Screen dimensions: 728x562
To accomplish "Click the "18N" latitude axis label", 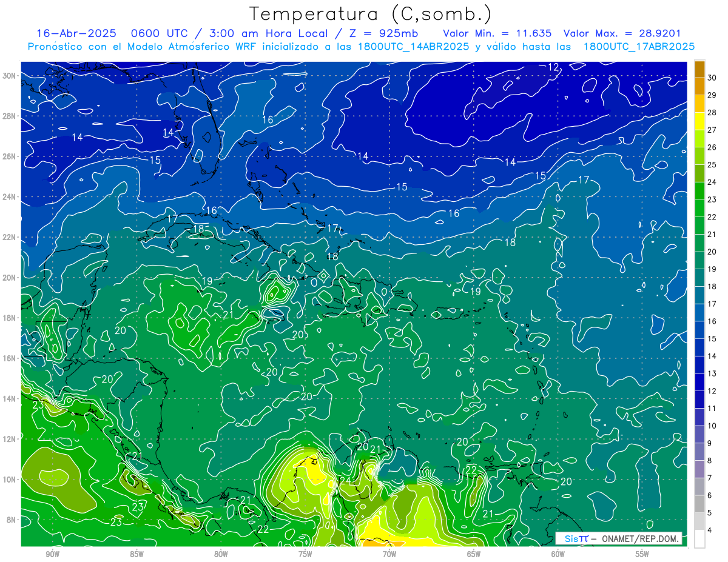I will pyautogui.click(x=10, y=318).
